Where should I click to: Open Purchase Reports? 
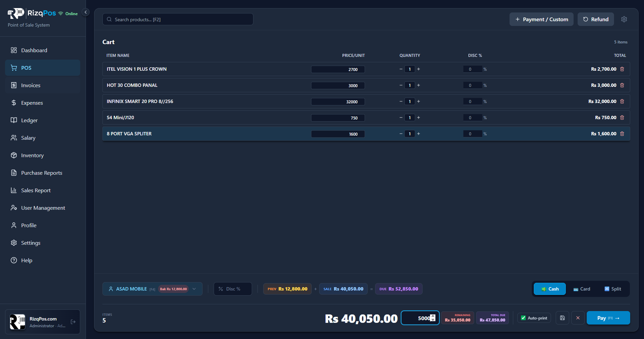pos(42,173)
